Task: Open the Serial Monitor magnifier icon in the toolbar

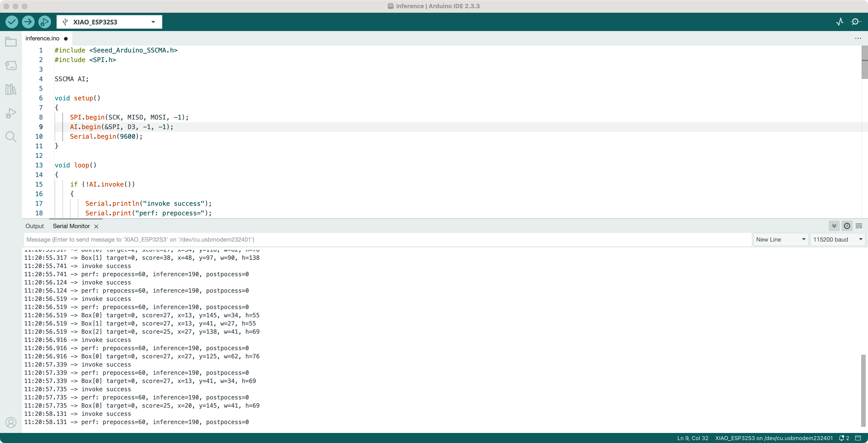Action: [x=856, y=22]
